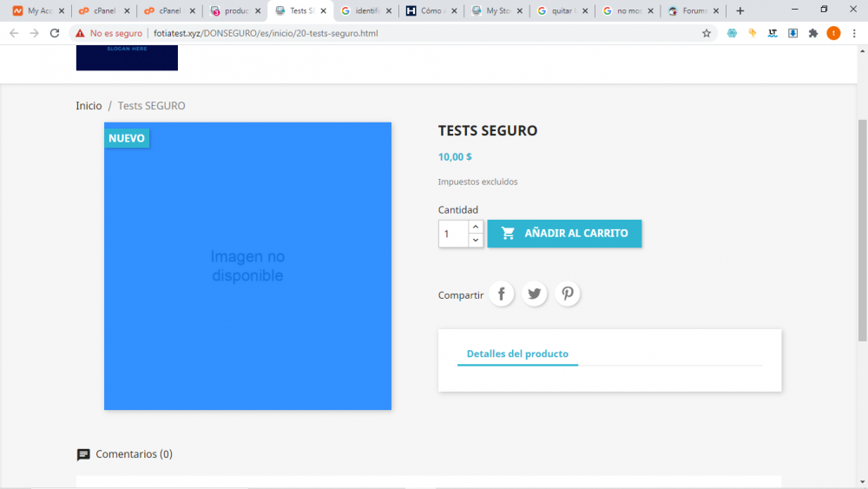Open the Detalles del producto tab
The image size is (868, 489).
pos(517,354)
